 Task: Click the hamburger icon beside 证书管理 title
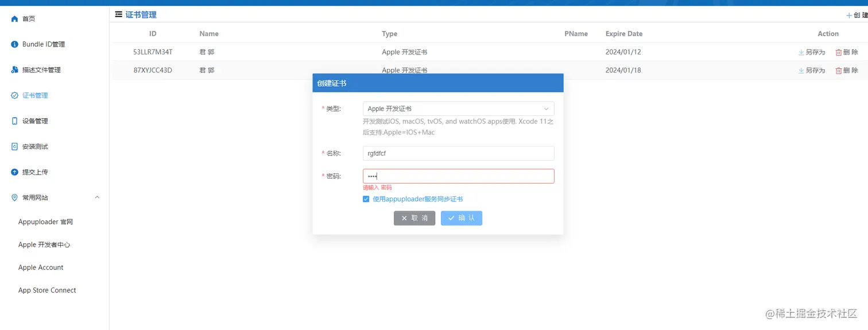click(118, 14)
